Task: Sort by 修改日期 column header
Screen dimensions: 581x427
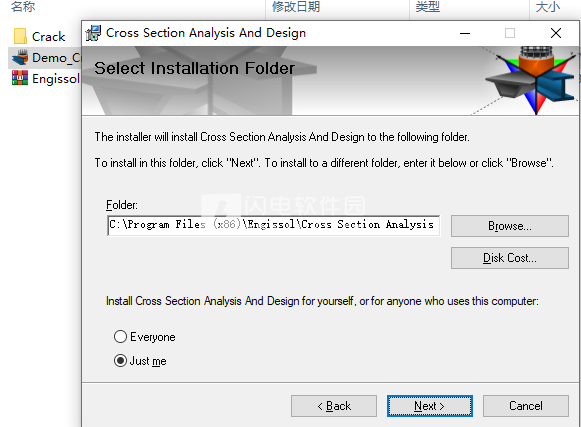Action: click(296, 6)
